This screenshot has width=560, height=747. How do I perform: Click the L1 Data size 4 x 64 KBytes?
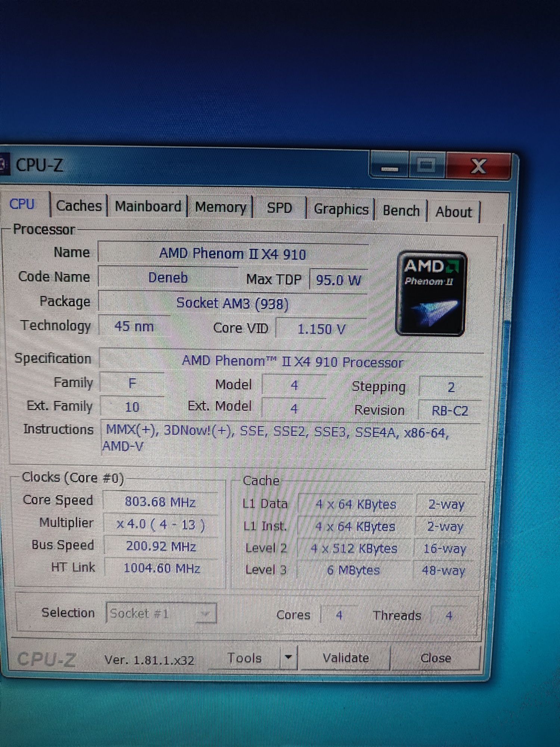coord(355,504)
